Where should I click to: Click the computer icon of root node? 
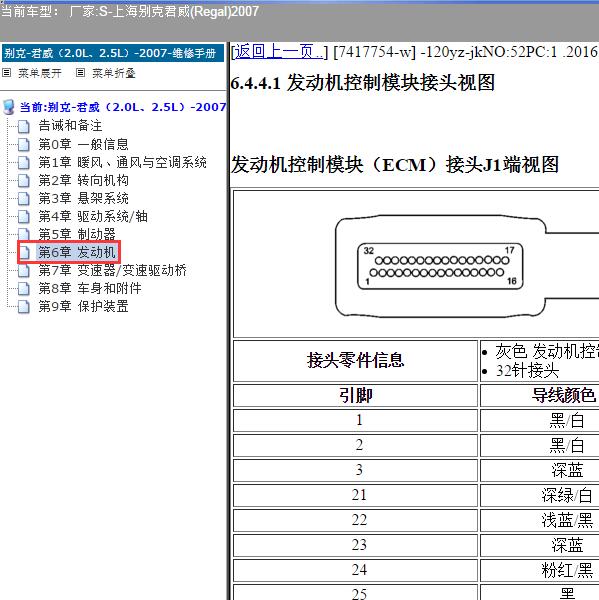9,107
